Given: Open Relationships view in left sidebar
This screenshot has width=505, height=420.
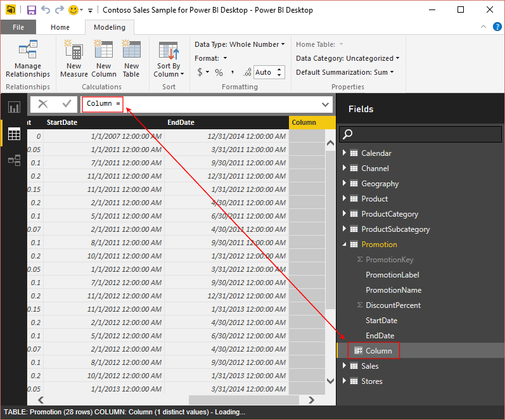Looking at the screenshot, I should pos(14,161).
